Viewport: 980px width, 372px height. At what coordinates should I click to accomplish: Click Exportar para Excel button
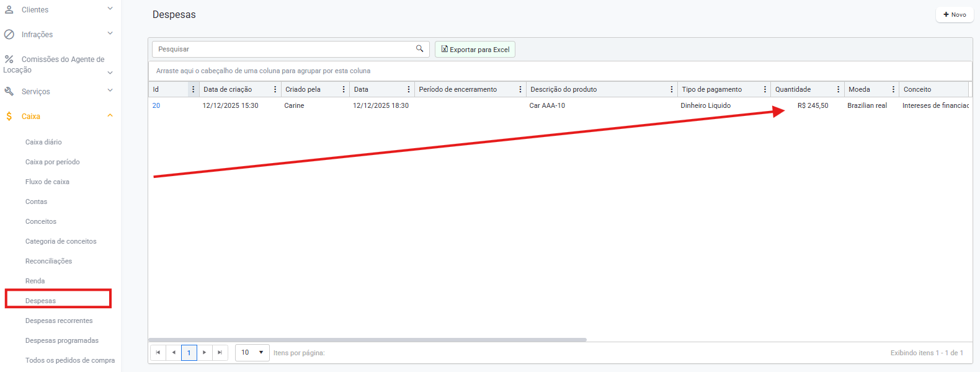pyautogui.click(x=475, y=50)
